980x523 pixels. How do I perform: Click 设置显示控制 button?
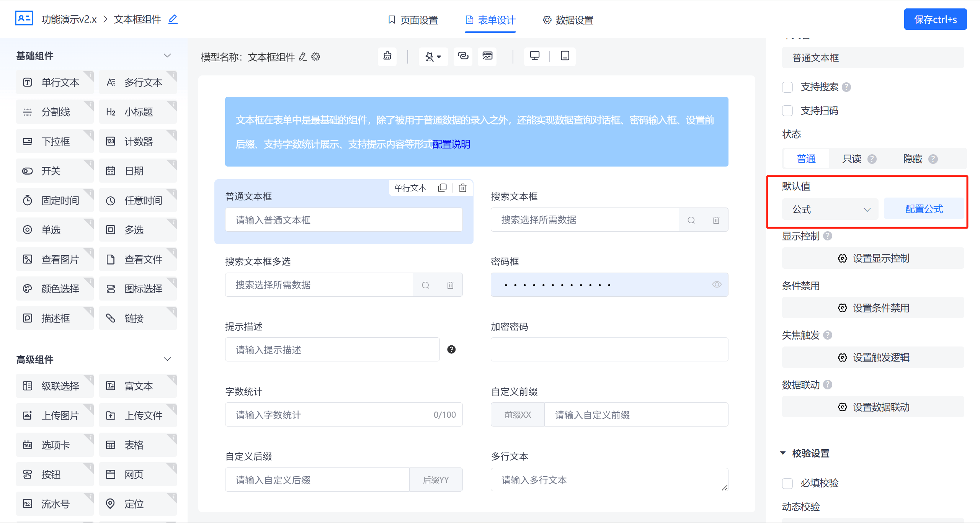click(873, 258)
